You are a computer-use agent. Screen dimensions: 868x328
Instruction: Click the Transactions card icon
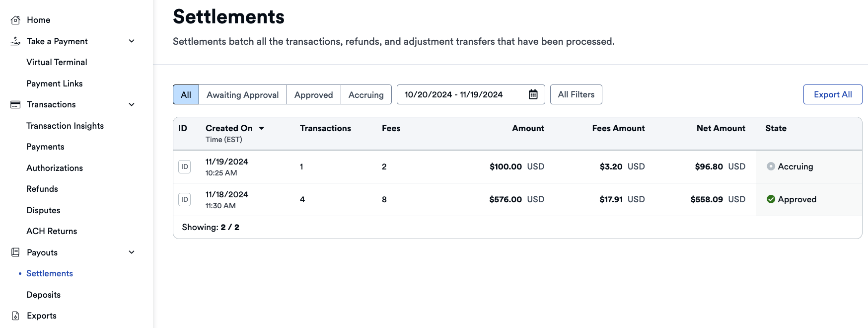point(16,104)
